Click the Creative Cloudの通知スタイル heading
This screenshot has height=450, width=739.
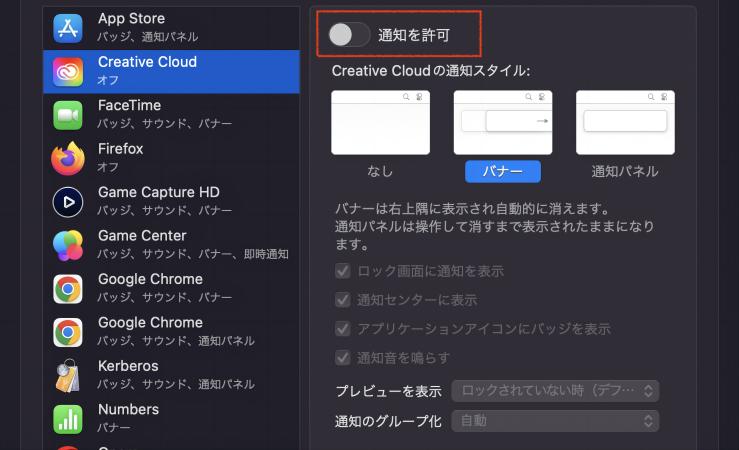click(x=431, y=71)
